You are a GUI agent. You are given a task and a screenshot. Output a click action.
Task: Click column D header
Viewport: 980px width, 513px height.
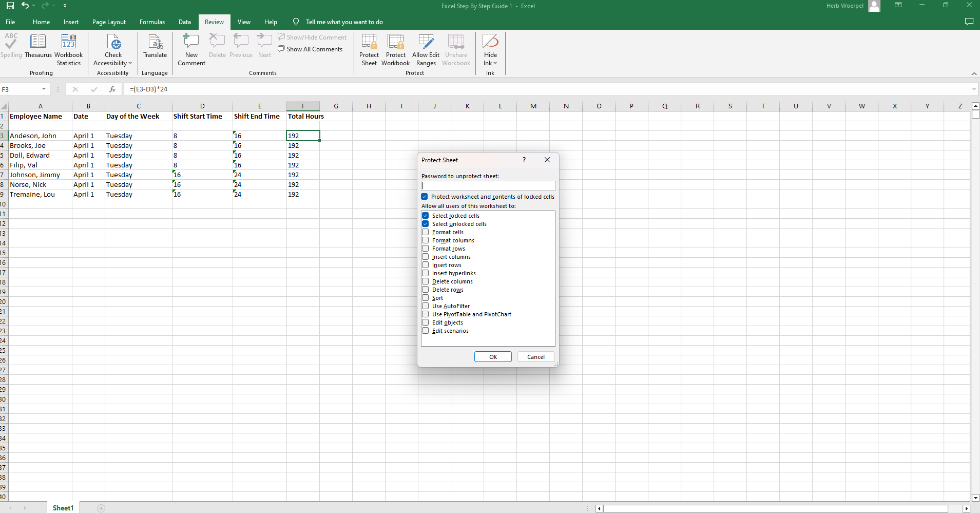point(202,106)
